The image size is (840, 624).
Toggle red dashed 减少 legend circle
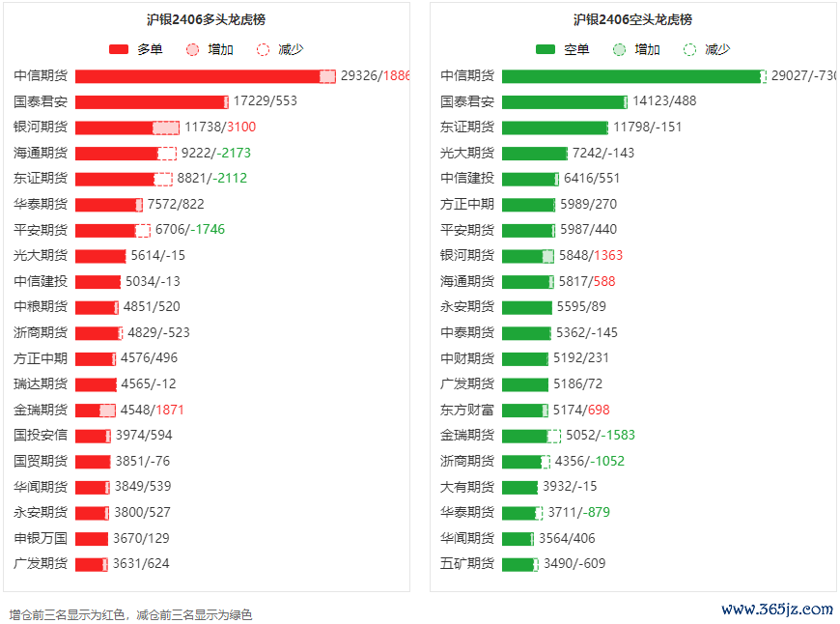pos(263,49)
